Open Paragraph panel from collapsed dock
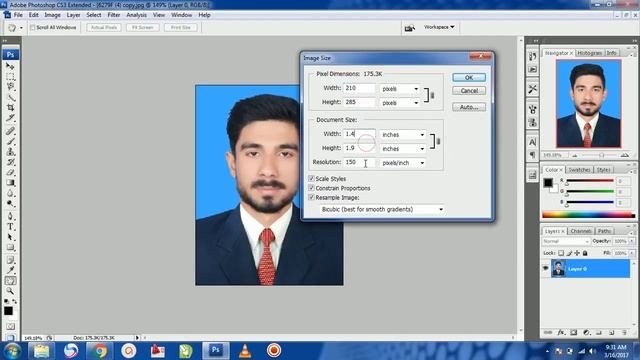Viewport: 640px width, 360px height. tap(532, 155)
